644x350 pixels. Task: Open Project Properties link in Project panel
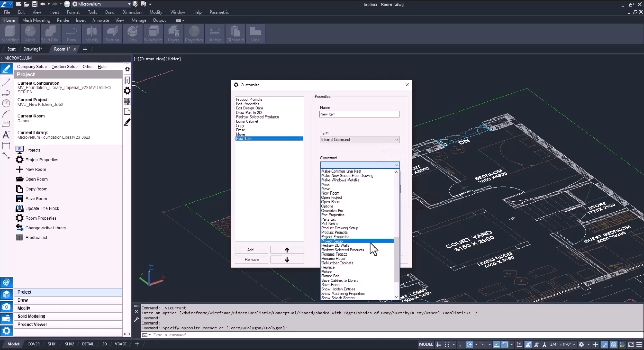point(41,160)
